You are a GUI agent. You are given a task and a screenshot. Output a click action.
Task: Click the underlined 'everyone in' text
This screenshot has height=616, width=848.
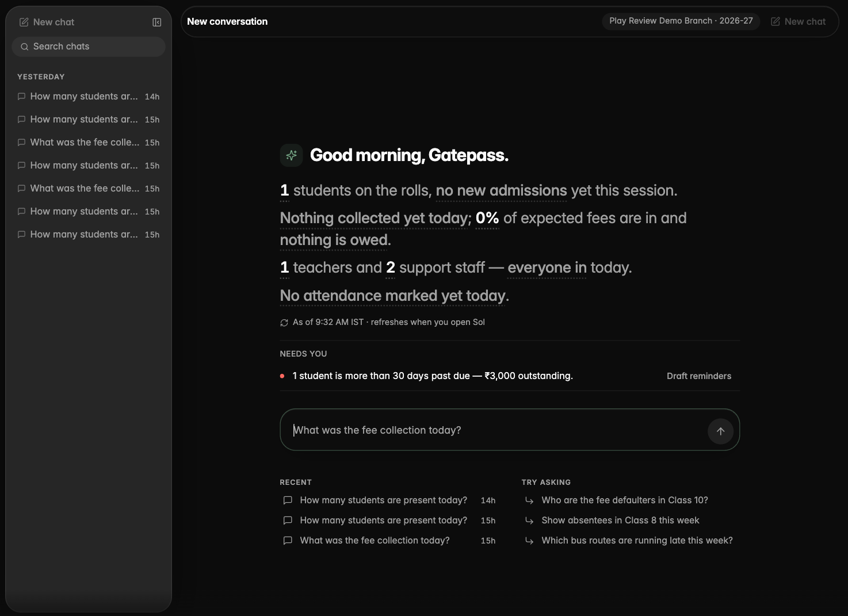(x=547, y=267)
